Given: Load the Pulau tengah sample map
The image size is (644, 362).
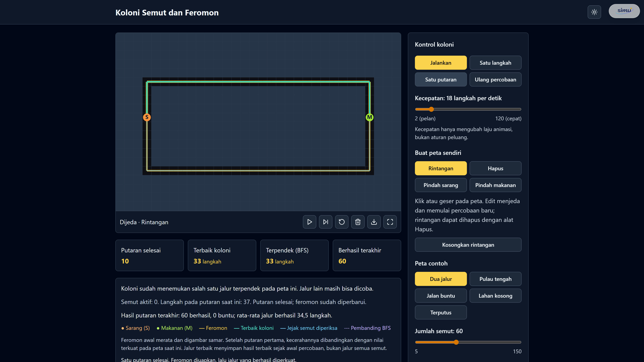Looking at the screenshot, I should pos(495,279).
